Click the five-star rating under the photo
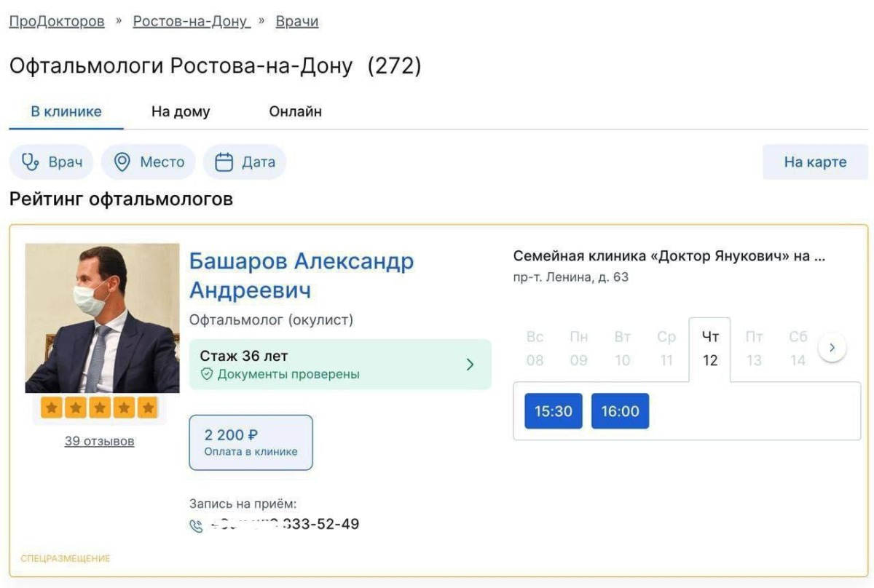The width and height of the screenshot is (874, 588). click(99, 408)
